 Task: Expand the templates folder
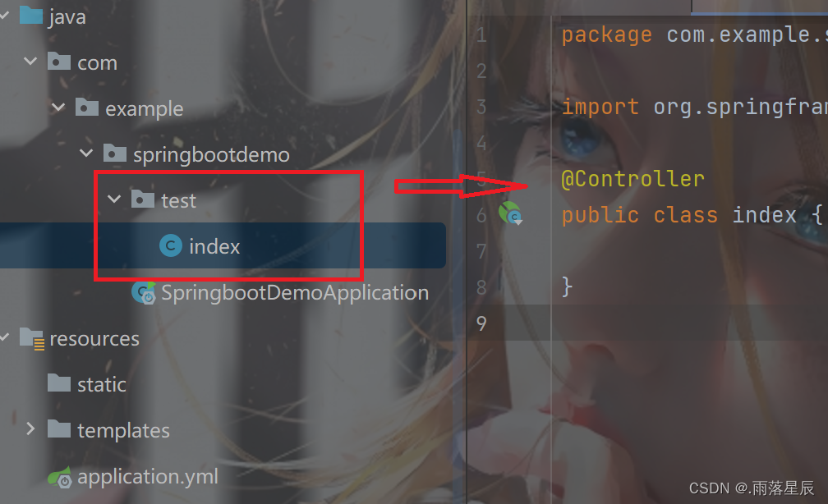pos(30,429)
